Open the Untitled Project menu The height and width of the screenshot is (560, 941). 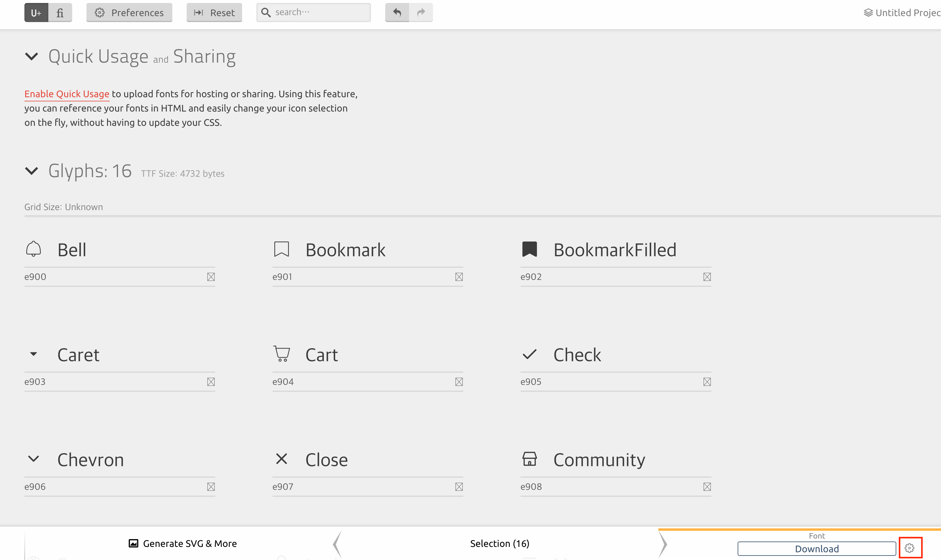click(x=902, y=13)
